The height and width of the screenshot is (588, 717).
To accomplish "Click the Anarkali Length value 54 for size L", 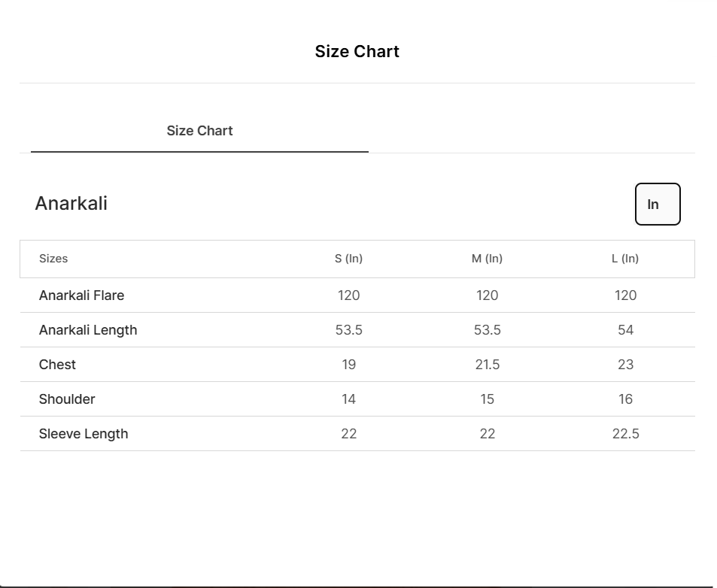I will pos(625,330).
